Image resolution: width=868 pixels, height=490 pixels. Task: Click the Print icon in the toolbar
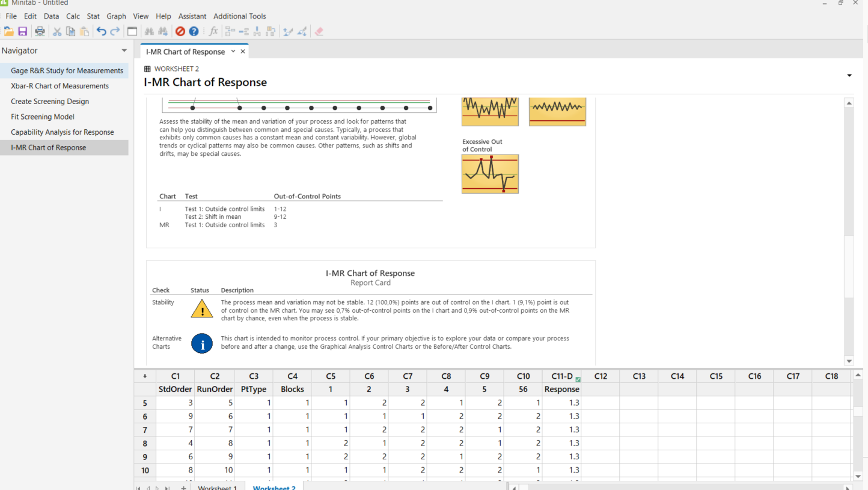40,31
